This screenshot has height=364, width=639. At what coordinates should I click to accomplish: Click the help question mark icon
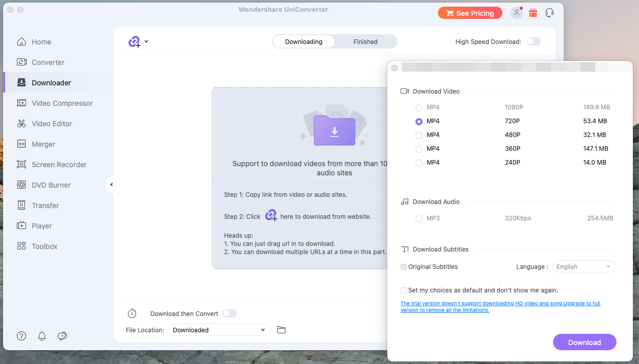coord(21,336)
